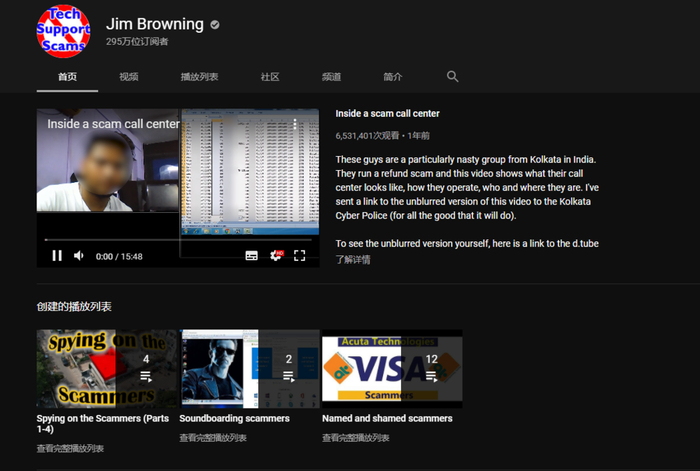Toggle video subtitles on
700x471 pixels.
tap(252, 256)
